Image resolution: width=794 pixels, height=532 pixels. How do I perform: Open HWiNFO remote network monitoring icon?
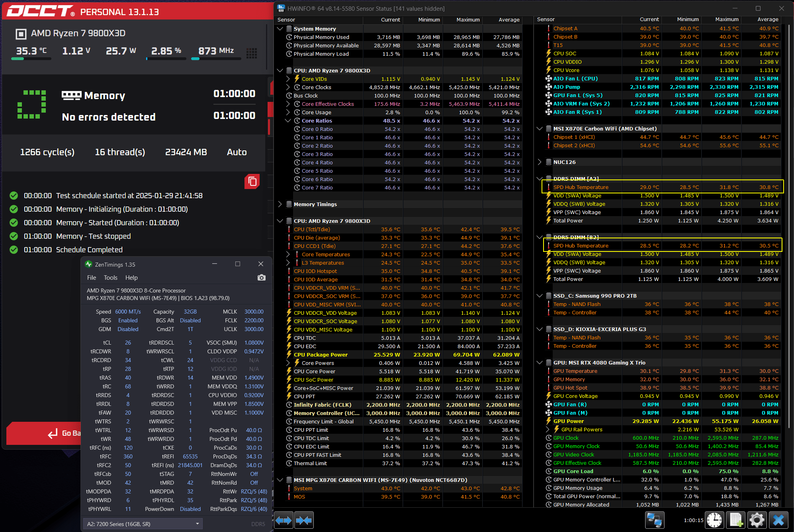coord(654,520)
